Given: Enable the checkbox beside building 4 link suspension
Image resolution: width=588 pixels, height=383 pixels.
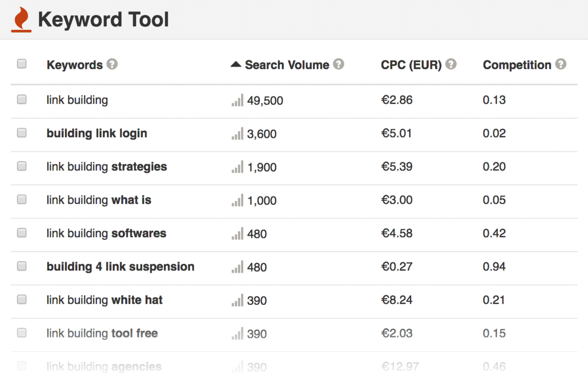Looking at the screenshot, I should (21, 266).
